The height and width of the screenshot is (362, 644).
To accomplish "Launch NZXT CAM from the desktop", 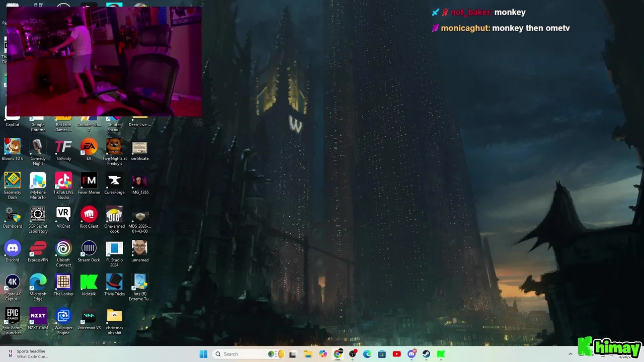I will click(x=38, y=319).
